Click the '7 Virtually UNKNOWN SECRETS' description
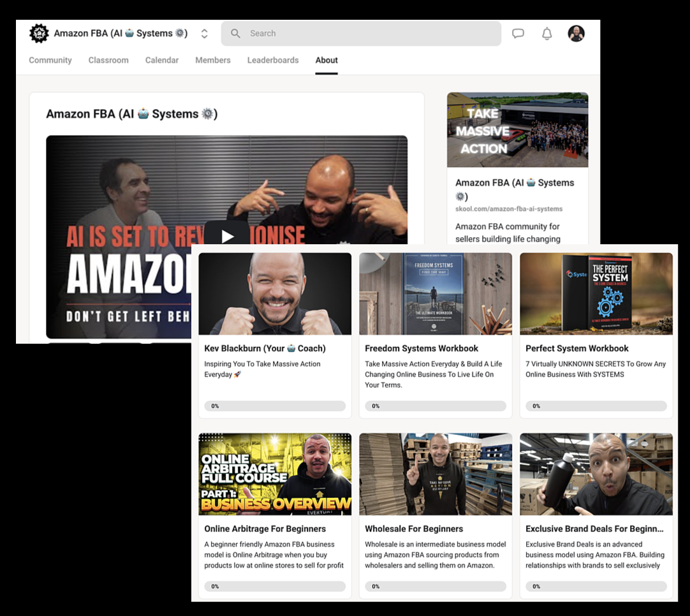 pyautogui.click(x=596, y=369)
